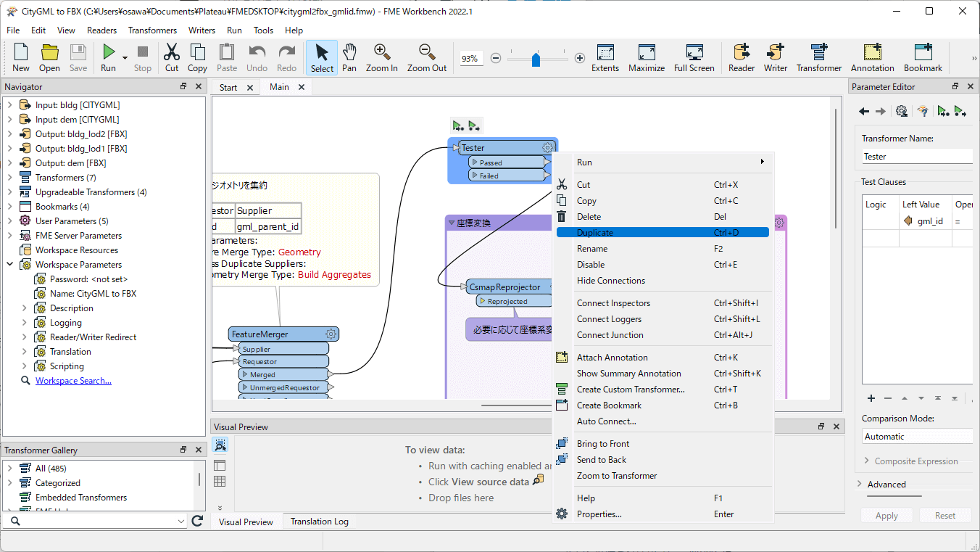Click the Bookmark toolbar icon

[923, 52]
